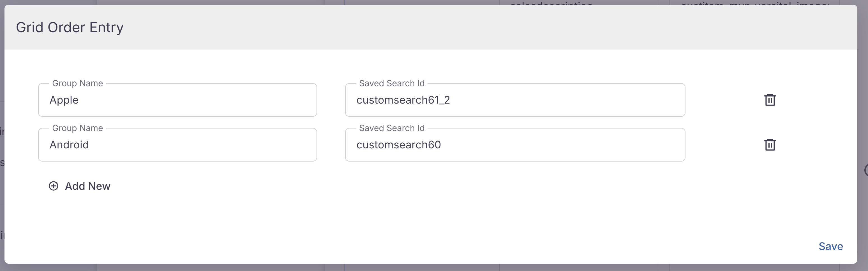Click Saved Search Id label above customsearch60
868x271 pixels.
[x=392, y=128]
